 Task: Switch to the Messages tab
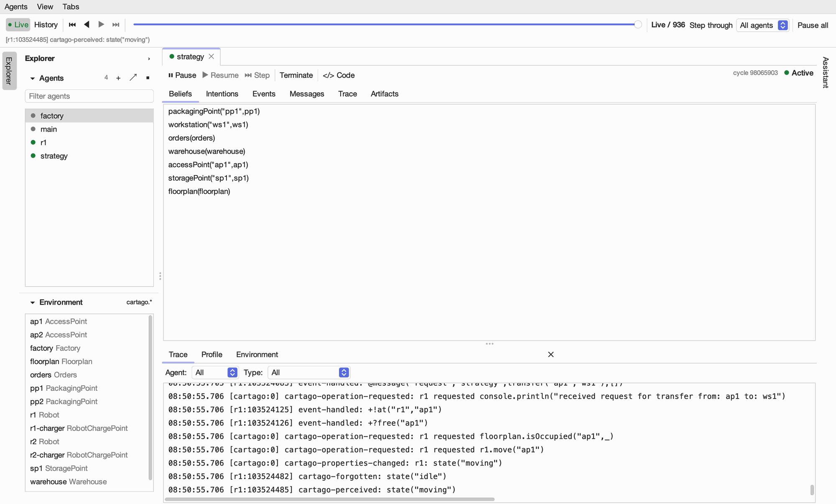coord(307,94)
